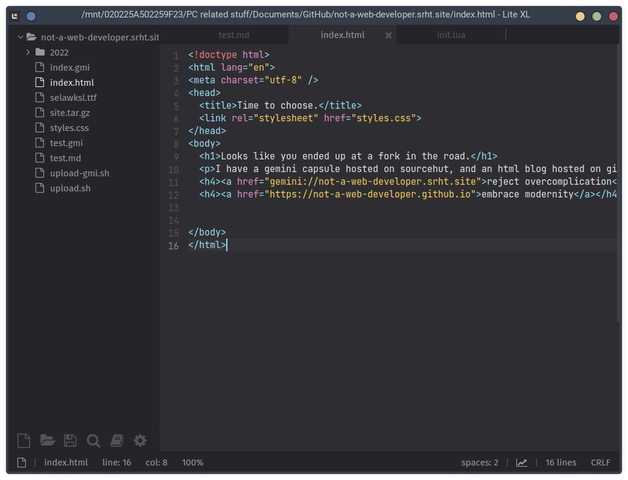Image resolution: width=628 pixels, height=480 pixels.
Task: Click the closing body tag line
Action: pyautogui.click(x=207, y=232)
